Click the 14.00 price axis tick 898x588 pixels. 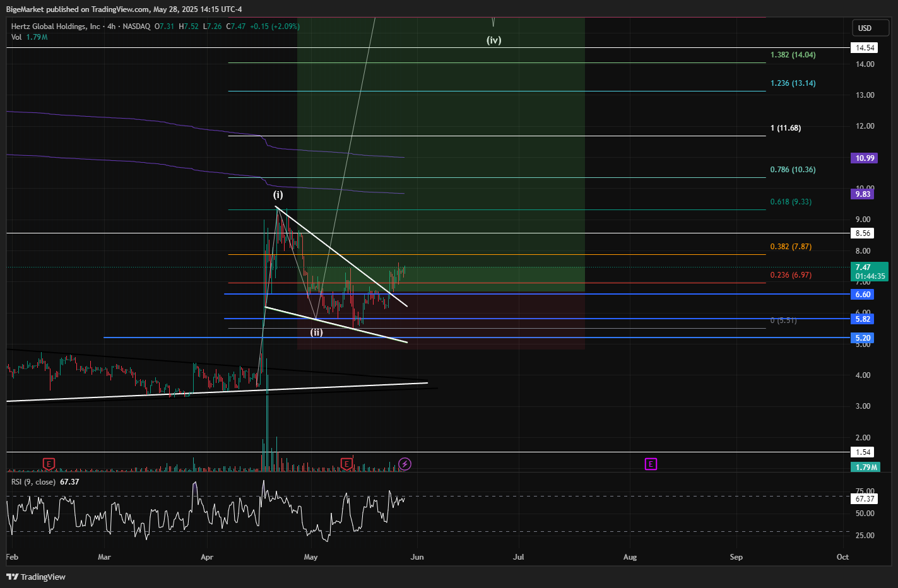coord(865,64)
